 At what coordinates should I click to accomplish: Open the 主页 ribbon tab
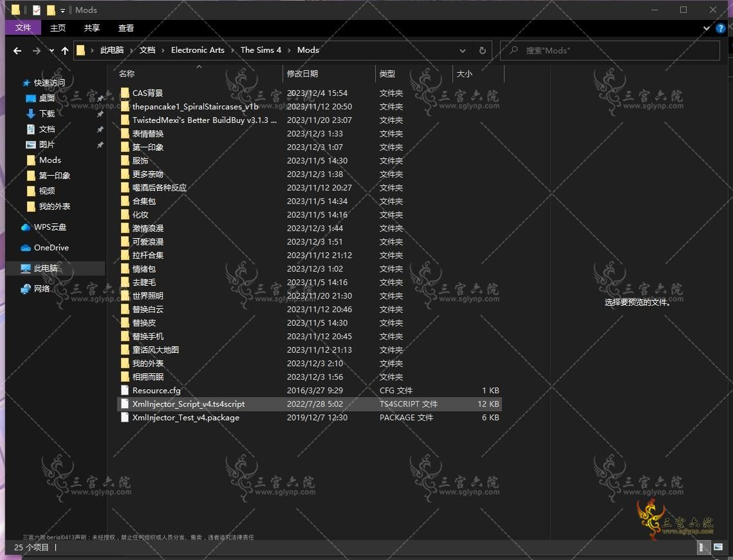coord(58,28)
